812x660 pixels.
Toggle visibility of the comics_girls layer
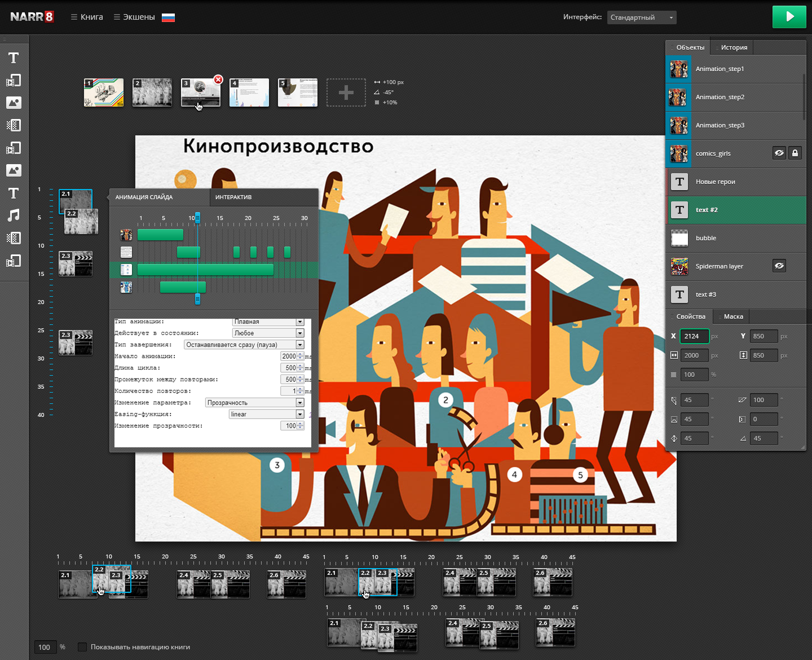[x=779, y=153]
